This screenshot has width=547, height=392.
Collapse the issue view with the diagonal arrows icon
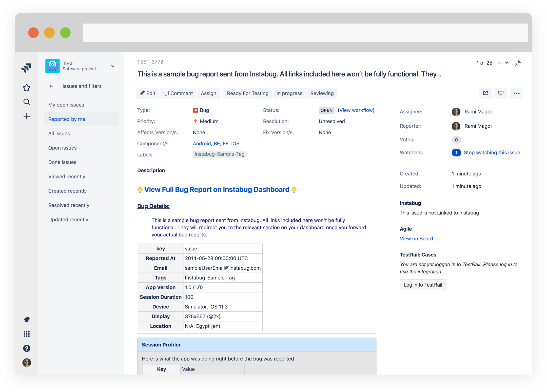[518, 63]
